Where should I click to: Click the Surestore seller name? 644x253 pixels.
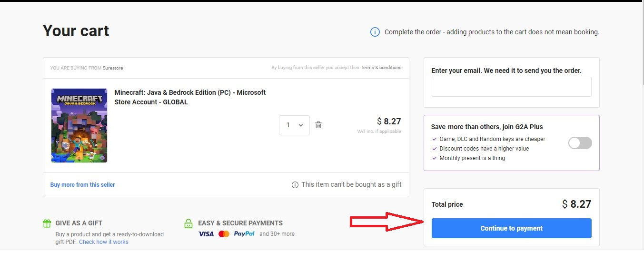(x=113, y=68)
